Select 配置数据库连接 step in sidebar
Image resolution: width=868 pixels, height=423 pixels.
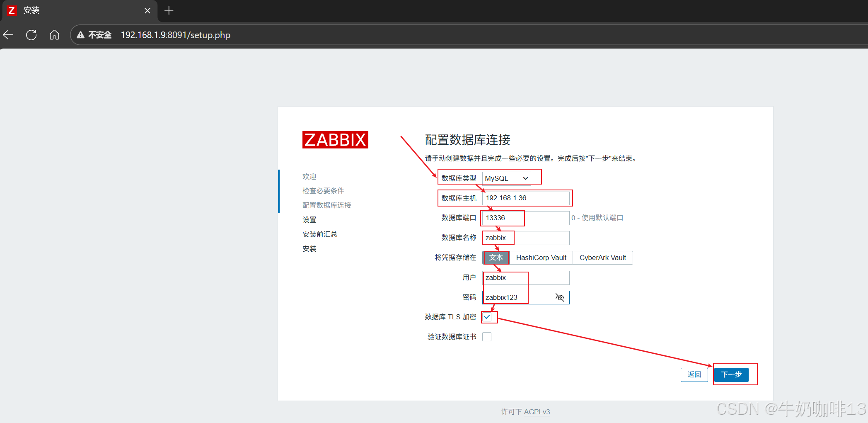(x=327, y=205)
